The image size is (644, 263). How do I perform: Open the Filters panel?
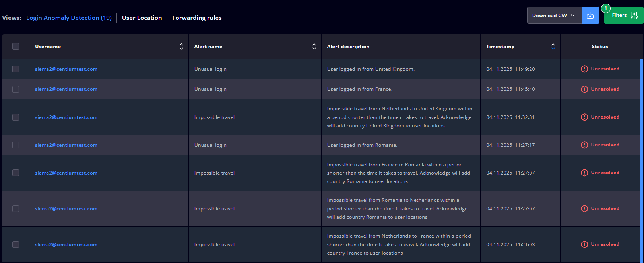coord(624,16)
